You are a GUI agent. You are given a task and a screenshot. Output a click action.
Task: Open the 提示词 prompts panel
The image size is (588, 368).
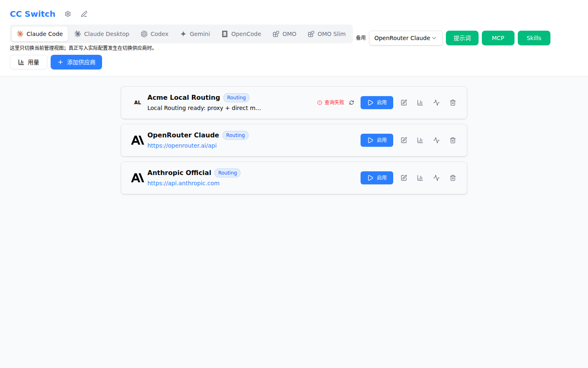click(x=462, y=38)
